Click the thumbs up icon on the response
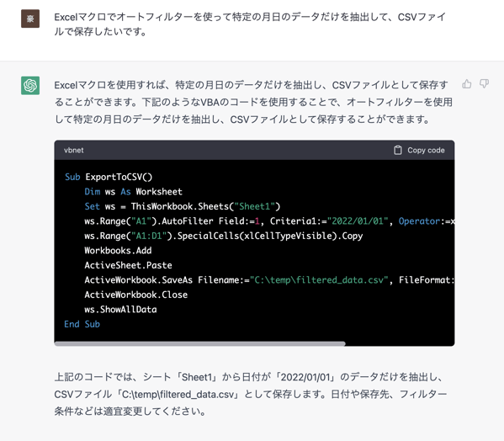This screenshot has width=504, height=441. (467, 84)
